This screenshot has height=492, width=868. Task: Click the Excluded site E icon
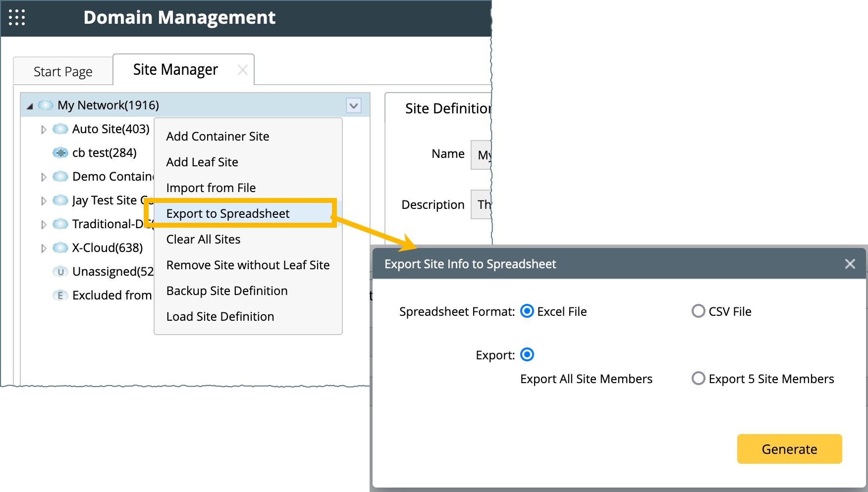(x=60, y=295)
